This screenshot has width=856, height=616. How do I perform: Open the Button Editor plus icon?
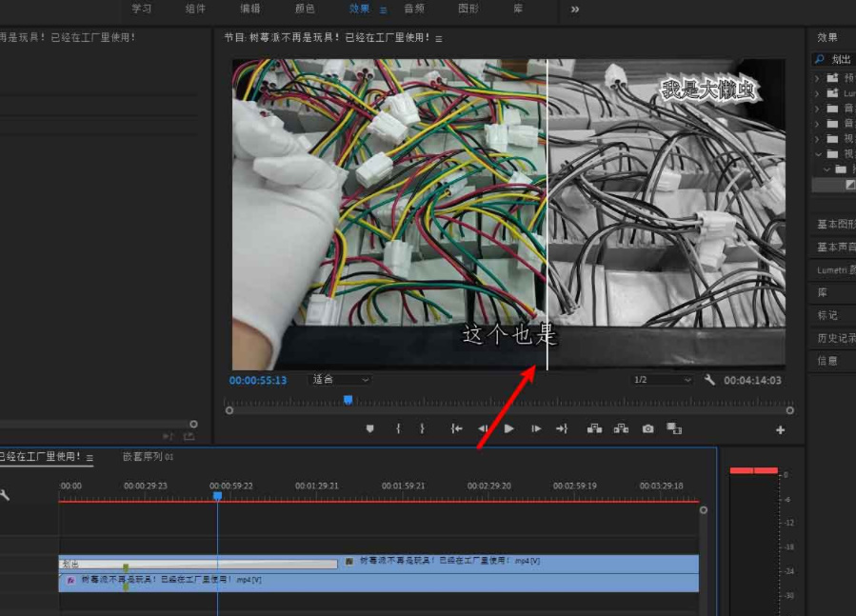781,430
